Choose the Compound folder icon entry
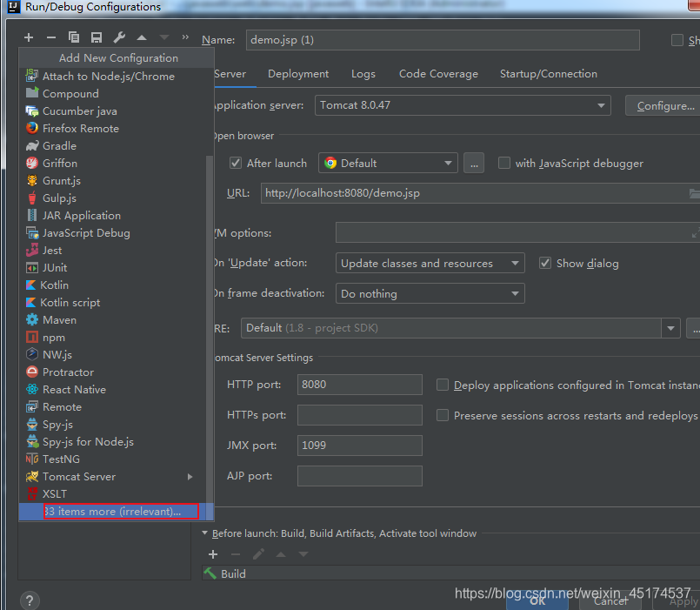This screenshot has width=700, height=610. (x=32, y=93)
